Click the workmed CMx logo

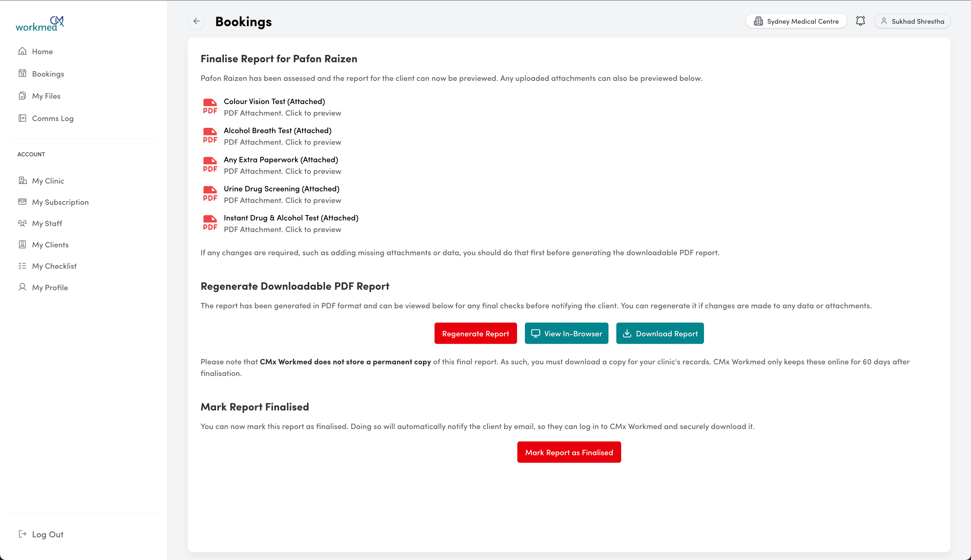click(40, 24)
